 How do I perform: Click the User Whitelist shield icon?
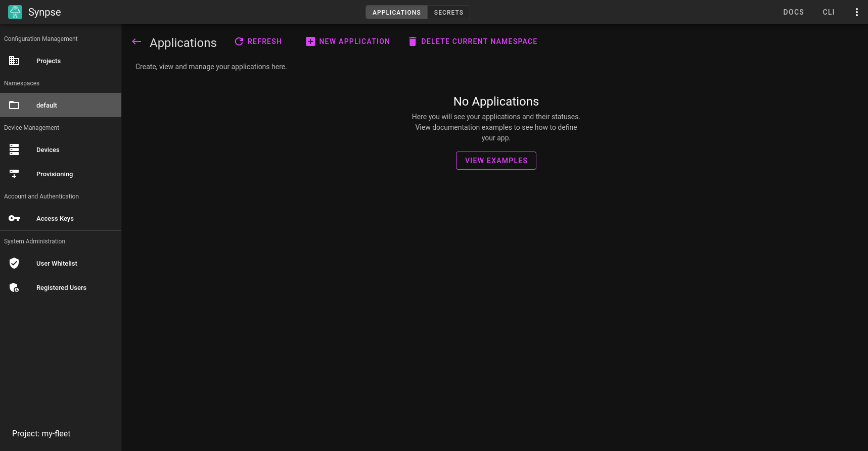[14, 264]
